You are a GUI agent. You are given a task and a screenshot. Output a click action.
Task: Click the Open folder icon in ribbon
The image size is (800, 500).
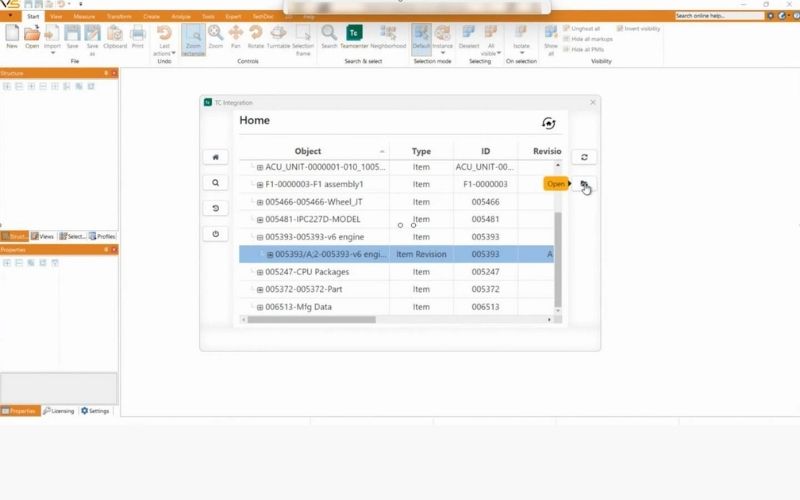point(32,34)
